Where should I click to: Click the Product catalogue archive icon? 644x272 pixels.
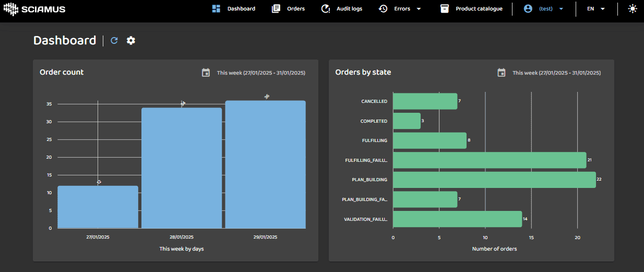(x=445, y=8)
